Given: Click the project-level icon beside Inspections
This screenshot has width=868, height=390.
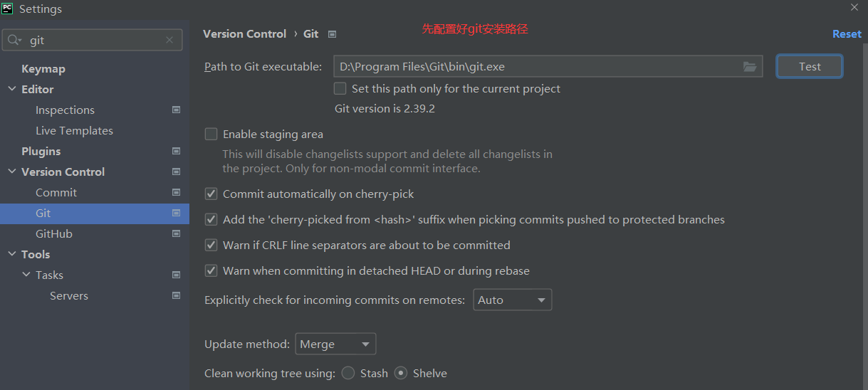Looking at the screenshot, I should click(x=176, y=110).
